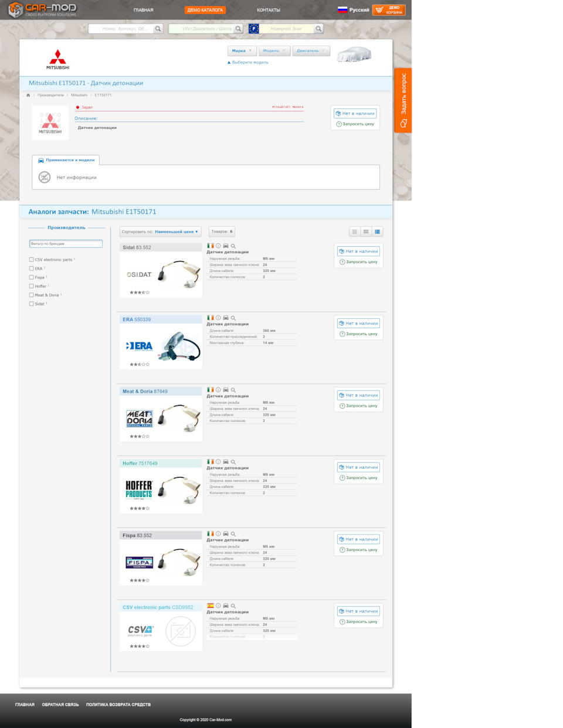Open the ERA 550339 product title
Screen dimensions: 563x728
click(x=137, y=319)
